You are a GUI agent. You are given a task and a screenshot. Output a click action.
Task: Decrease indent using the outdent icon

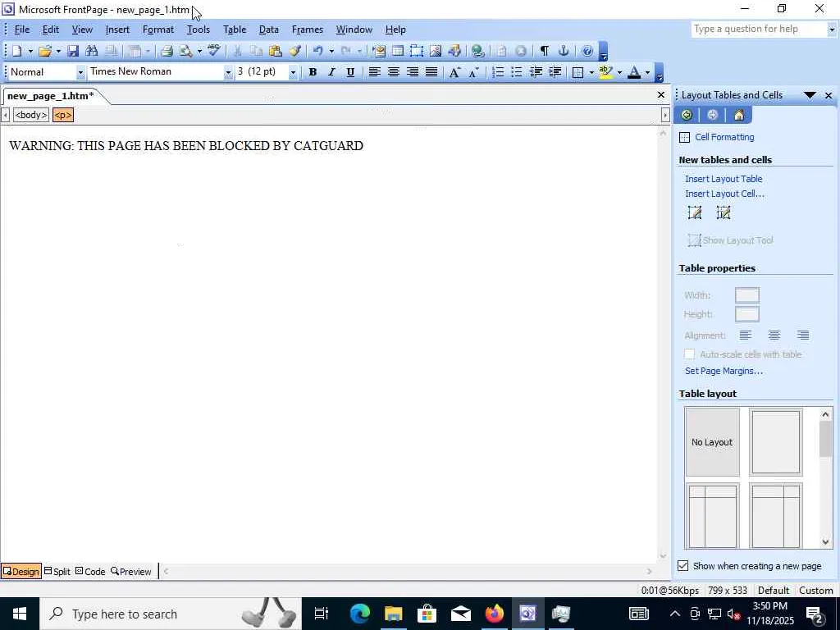[536, 72]
